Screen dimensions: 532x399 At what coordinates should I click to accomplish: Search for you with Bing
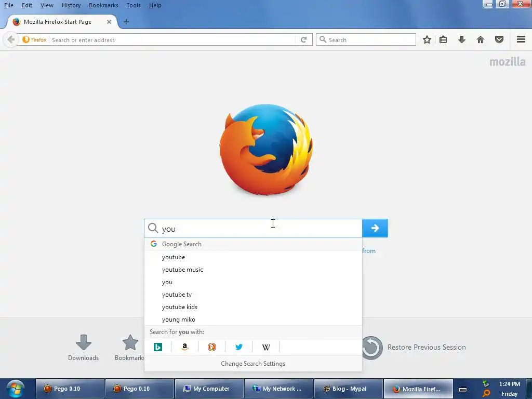pyautogui.click(x=158, y=347)
